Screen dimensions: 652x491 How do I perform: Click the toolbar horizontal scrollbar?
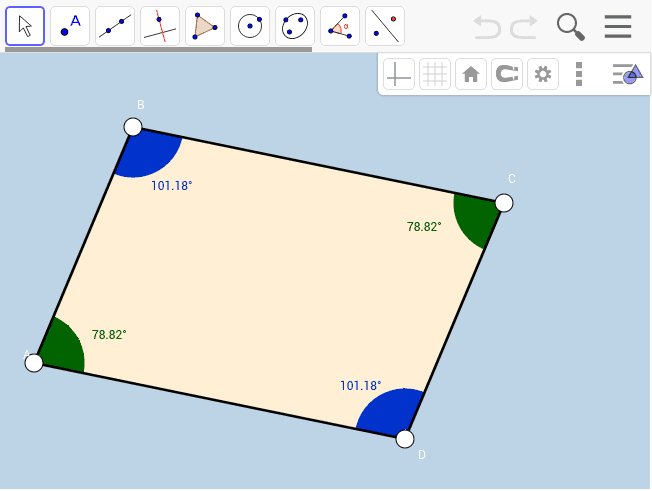(158, 49)
